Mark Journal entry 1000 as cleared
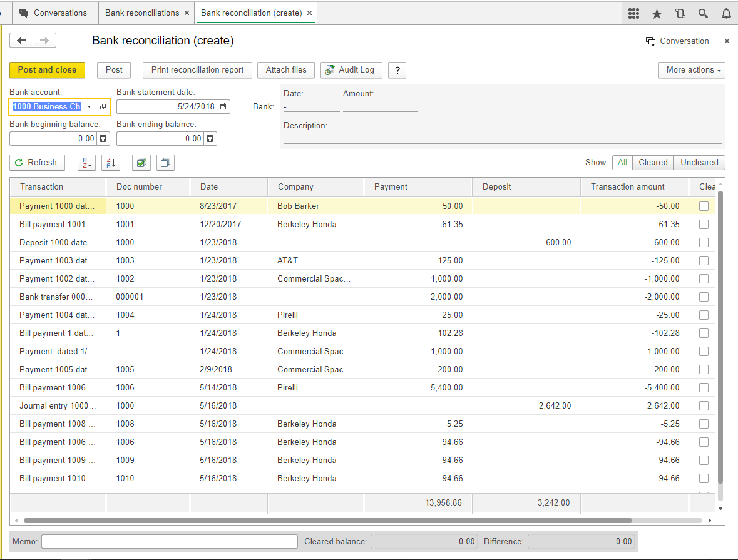 click(x=704, y=405)
